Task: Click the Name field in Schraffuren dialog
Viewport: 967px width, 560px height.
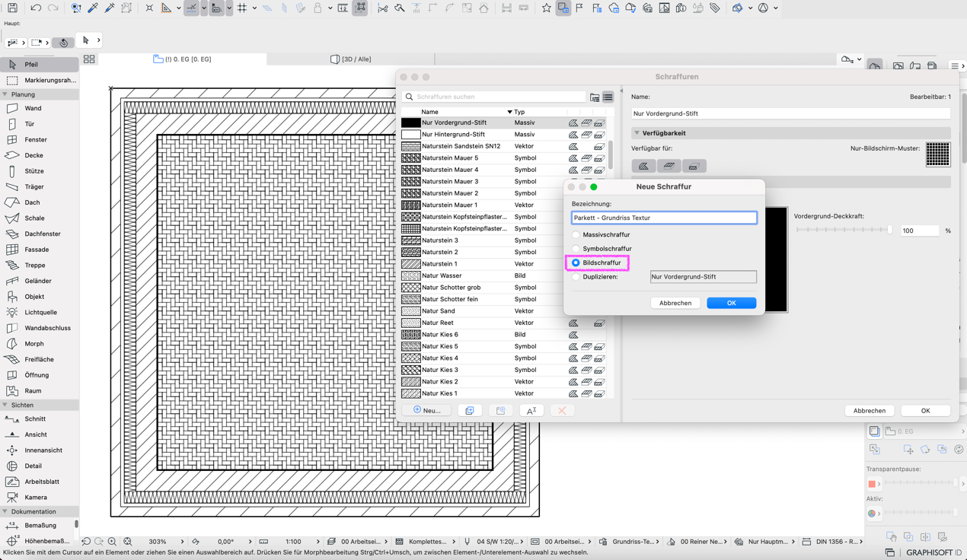Action: point(790,113)
